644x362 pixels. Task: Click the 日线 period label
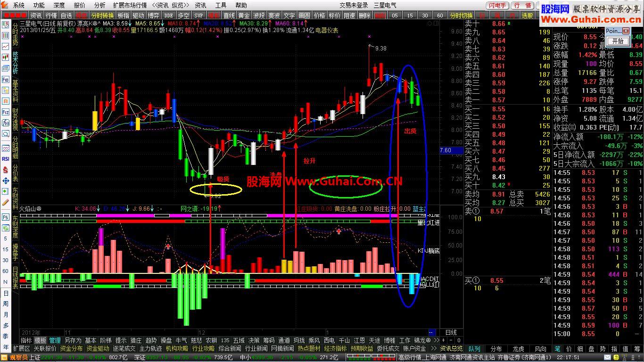click(451, 332)
